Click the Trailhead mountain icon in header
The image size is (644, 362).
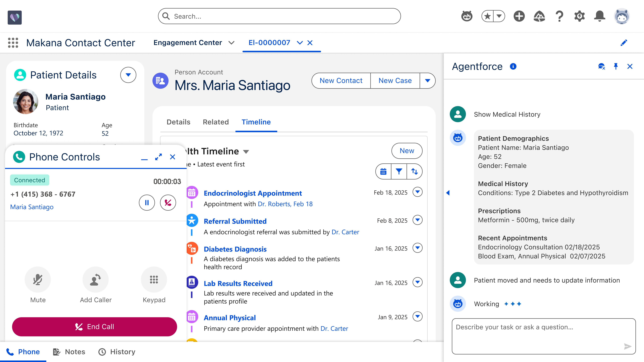coord(539,16)
